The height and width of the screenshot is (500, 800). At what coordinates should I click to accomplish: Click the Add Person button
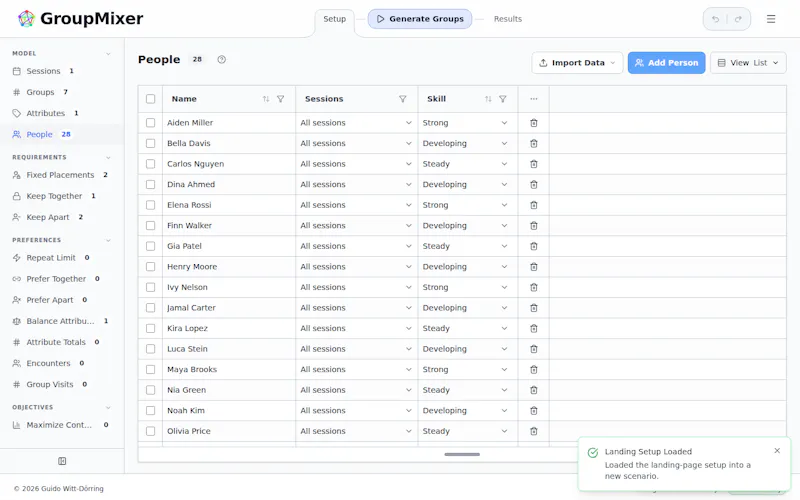(666, 63)
